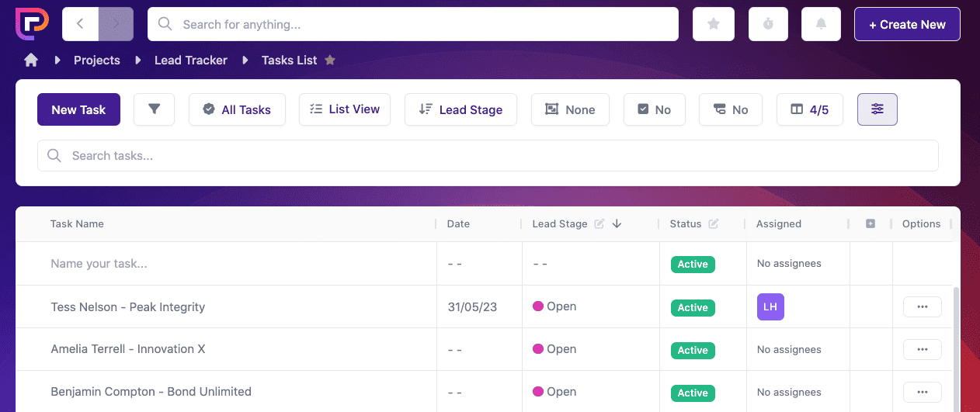Screen dimensions: 980x412
Task: Open favorites star in top bar
Action: point(714,24)
